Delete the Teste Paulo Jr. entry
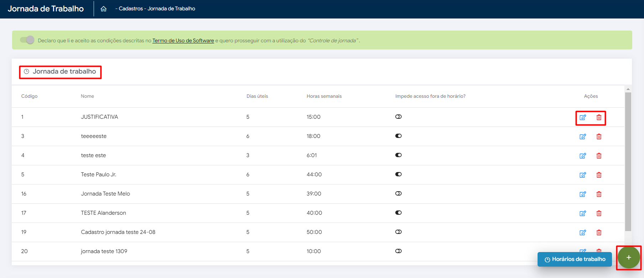The image size is (644, 278). point(599,175)
